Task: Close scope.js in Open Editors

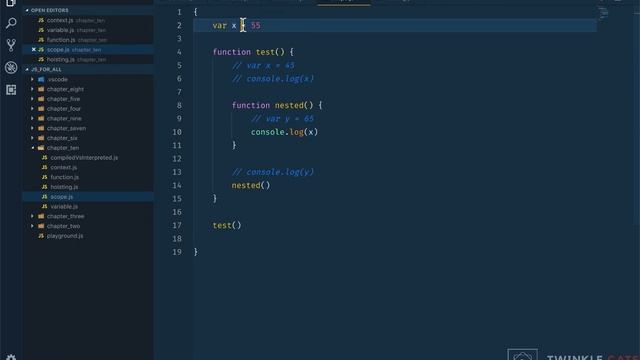Action: pyautogui.click(x=33, y=50)
